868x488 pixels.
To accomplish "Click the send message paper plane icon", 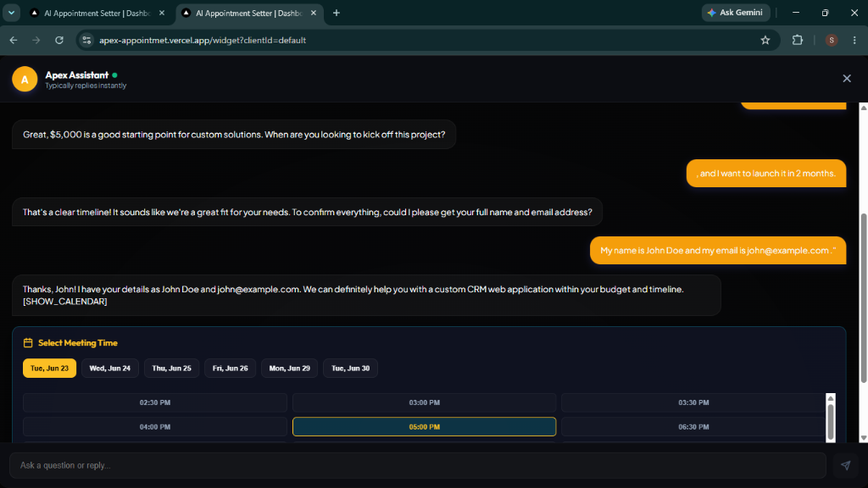I will click(845, 465).
